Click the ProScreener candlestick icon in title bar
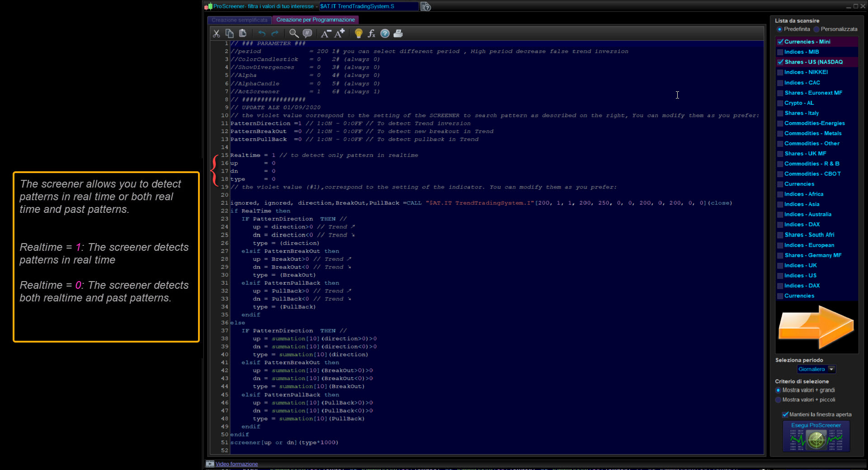Viewport: 868px width, 470px height. pyautogui.click(x=208, y=6)
